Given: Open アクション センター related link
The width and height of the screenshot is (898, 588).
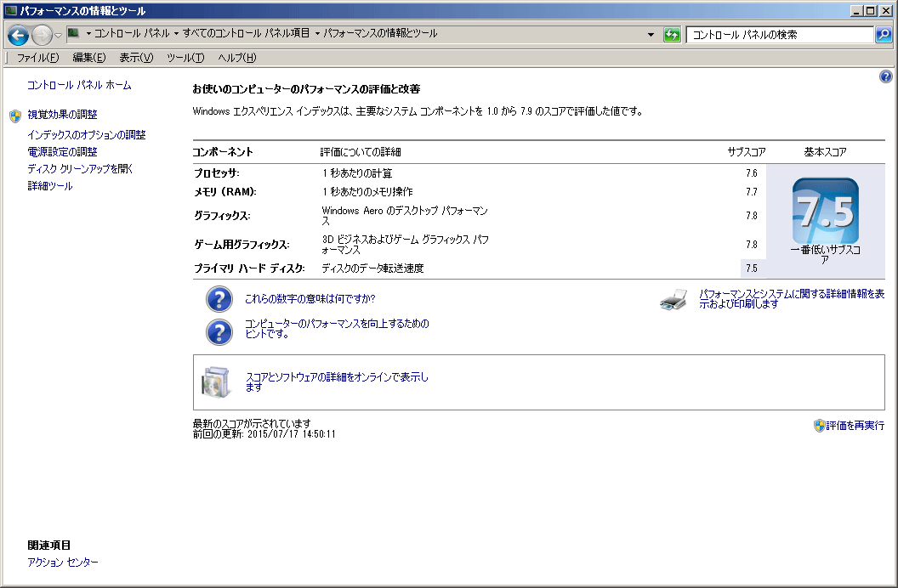Looking at the screenshot, I should coord(63,563).
